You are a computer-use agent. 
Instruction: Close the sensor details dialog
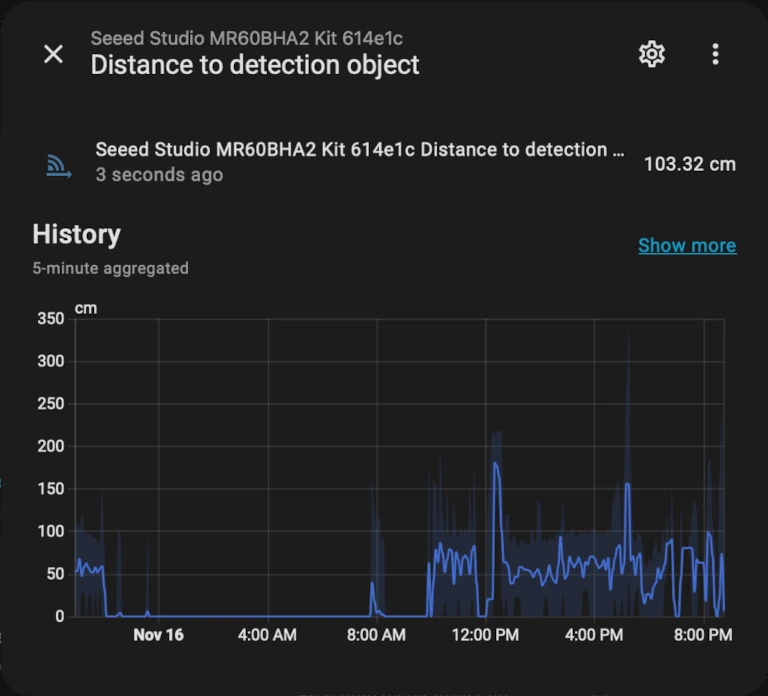point(54,54)
